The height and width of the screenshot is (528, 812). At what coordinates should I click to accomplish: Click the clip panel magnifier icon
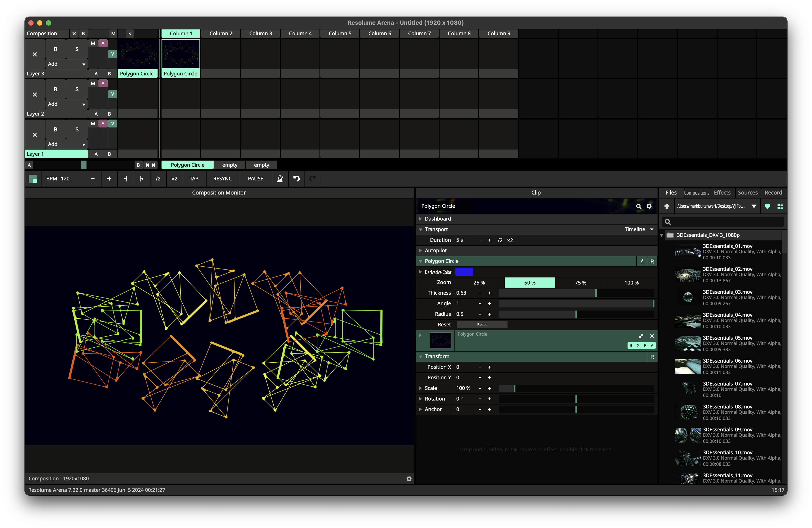[x=639, y=206]
